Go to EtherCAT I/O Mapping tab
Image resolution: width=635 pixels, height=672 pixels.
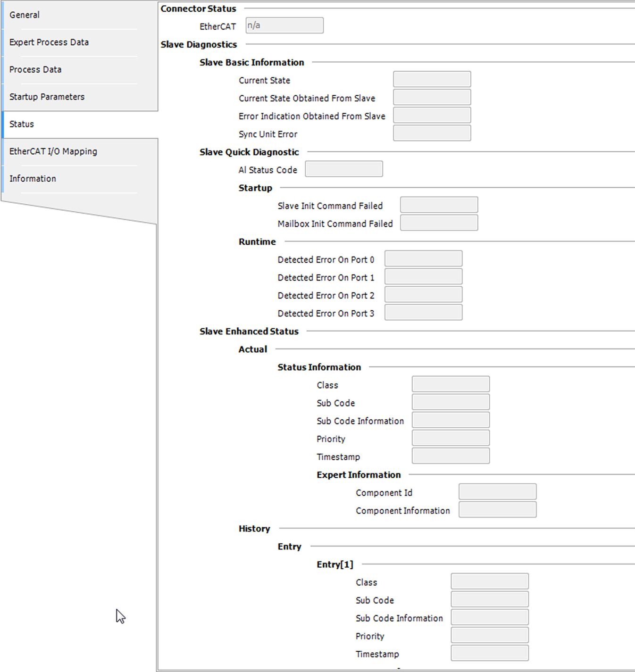coord(53,152)
